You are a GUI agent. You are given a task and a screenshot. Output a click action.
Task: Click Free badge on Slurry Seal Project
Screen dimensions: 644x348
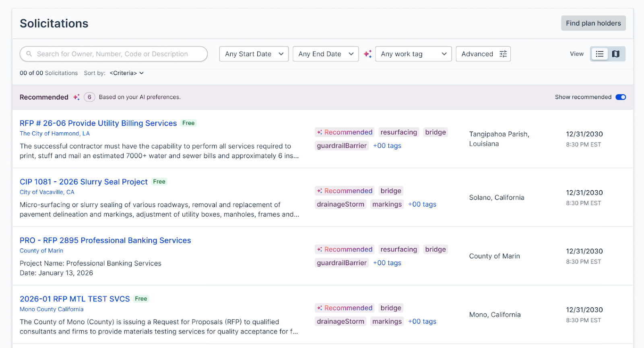tap(159, 182)
